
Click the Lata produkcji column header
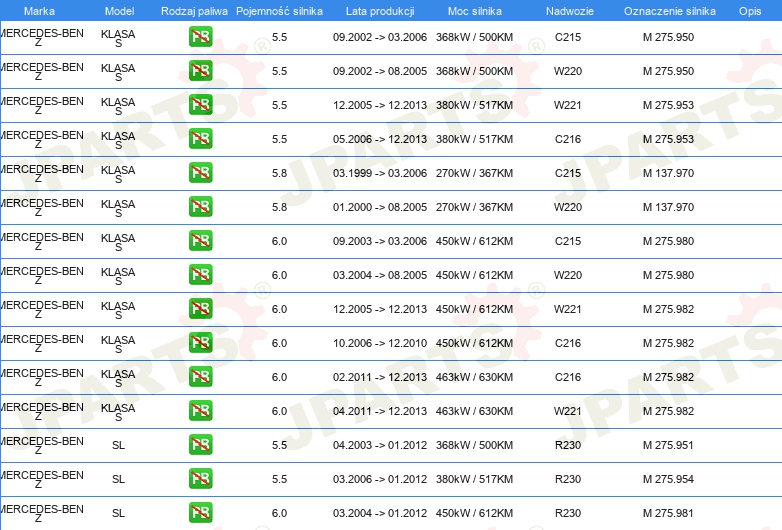(380, 11)
